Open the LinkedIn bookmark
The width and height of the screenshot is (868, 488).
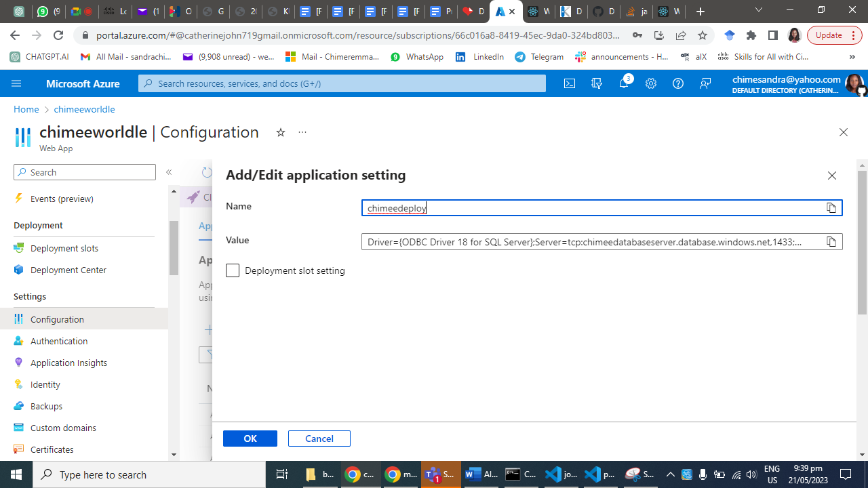tap(480, 57)
